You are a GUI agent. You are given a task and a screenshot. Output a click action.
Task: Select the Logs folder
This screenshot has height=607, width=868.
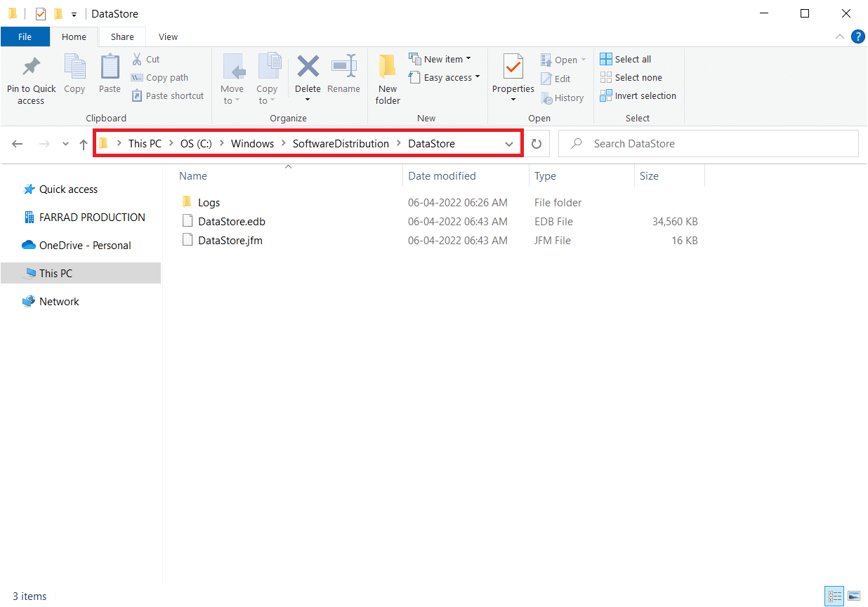(209, 202)
